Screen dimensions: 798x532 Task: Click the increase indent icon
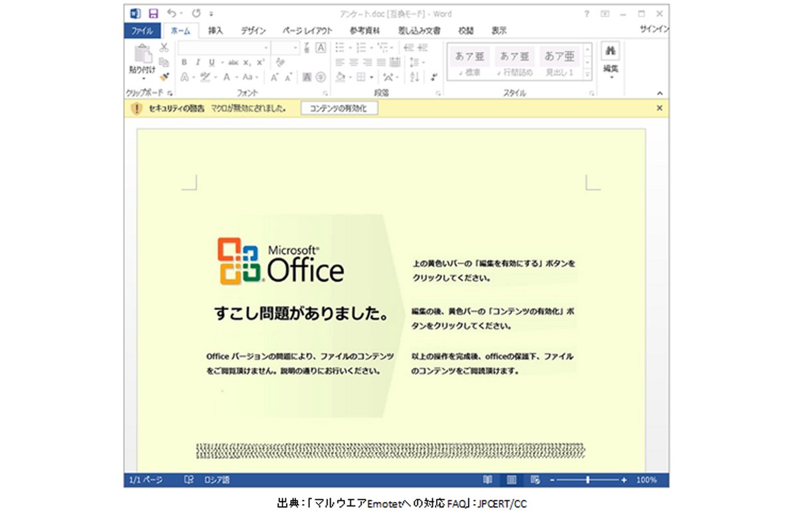coord(423,47)
